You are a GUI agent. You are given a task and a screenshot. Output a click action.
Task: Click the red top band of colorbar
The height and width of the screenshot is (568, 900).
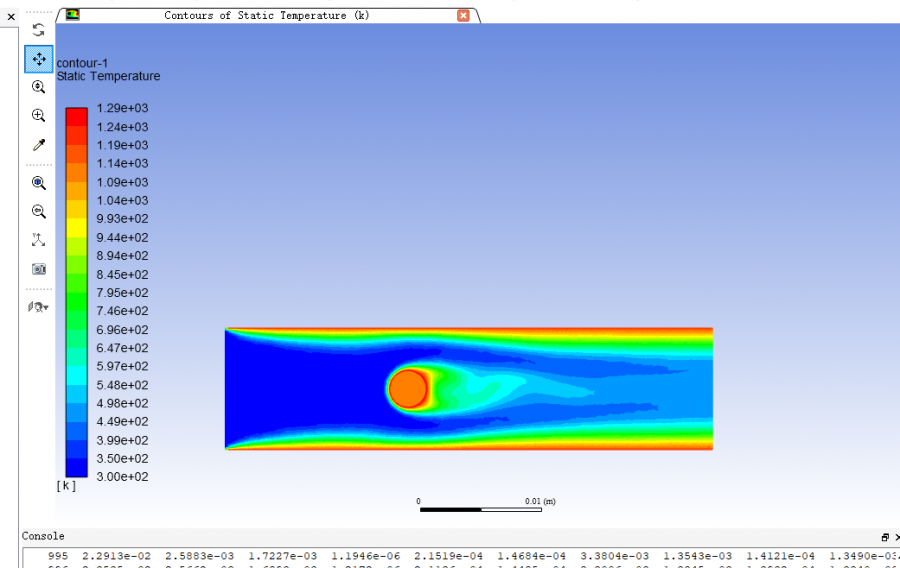76,116
